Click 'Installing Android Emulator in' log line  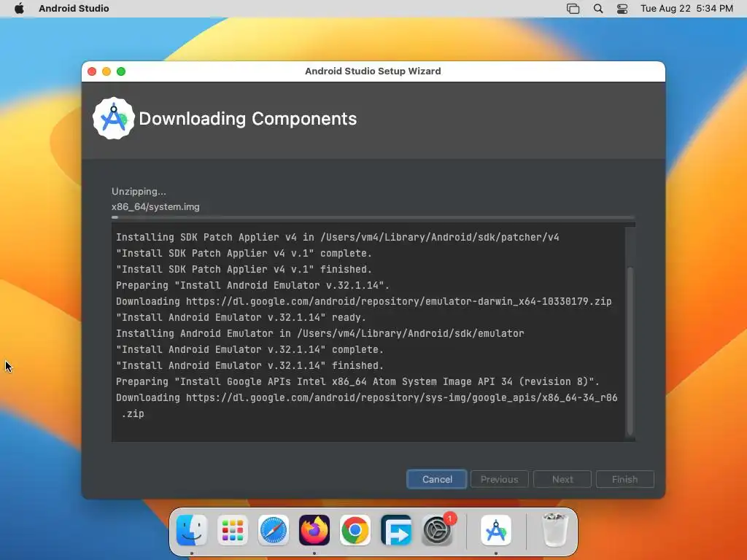320,333
